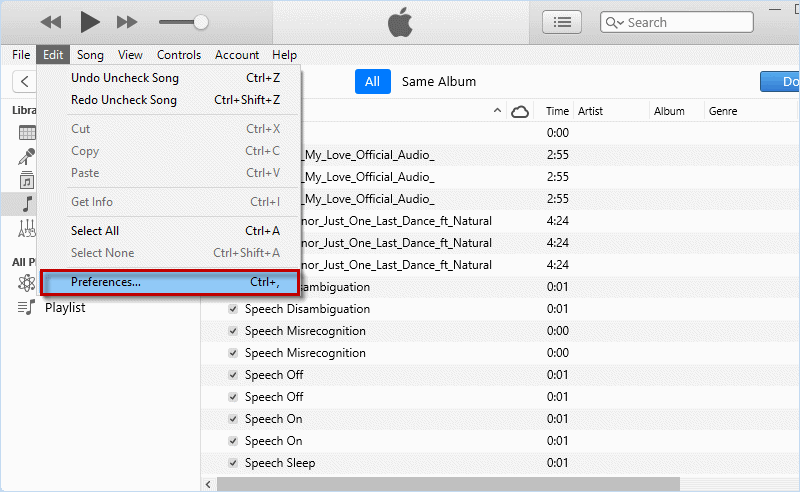
Task: Uncheck the Speech Sleep song checkbox
Action: pos(233,463)
